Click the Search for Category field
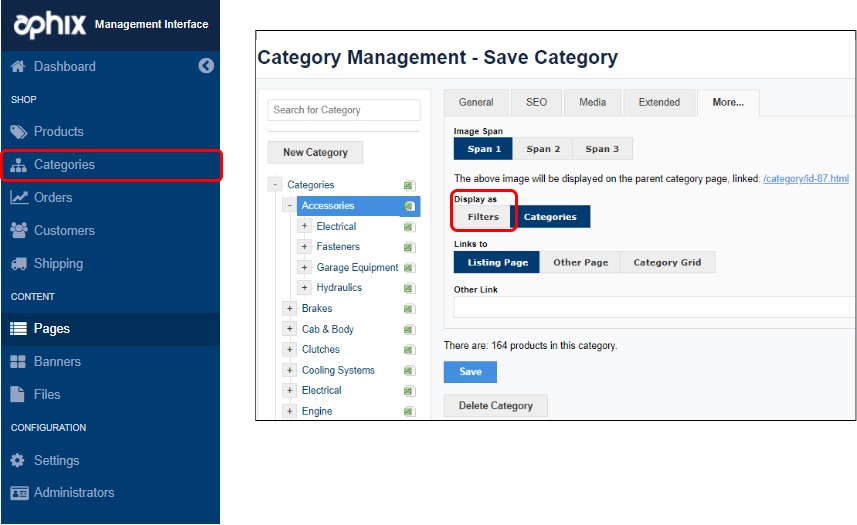The width and height of the screenshot is (857, 525). coord(344,110)
